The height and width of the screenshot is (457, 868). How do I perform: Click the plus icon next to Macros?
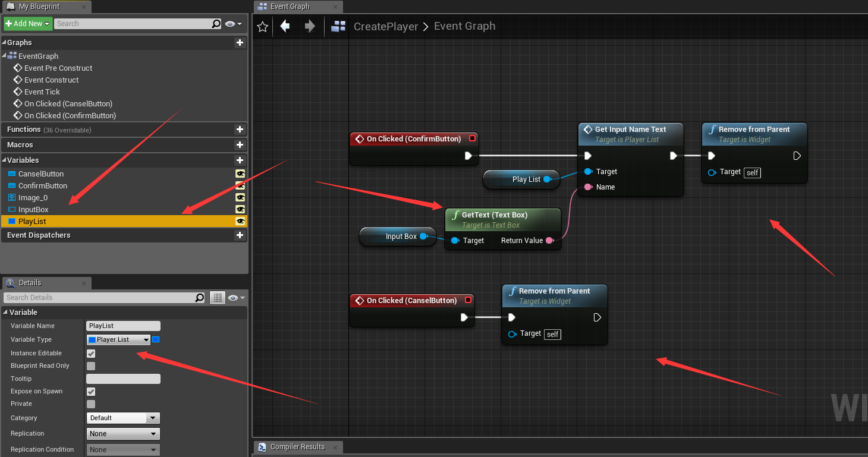pos(240,144)
